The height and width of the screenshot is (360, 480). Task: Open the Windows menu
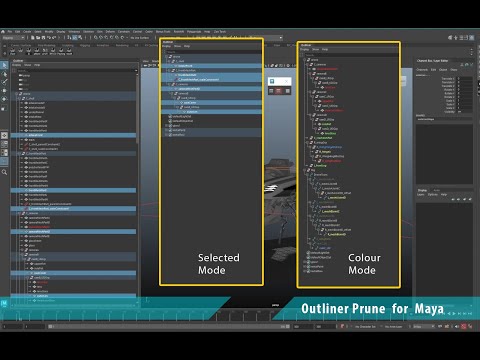(74, 32)
